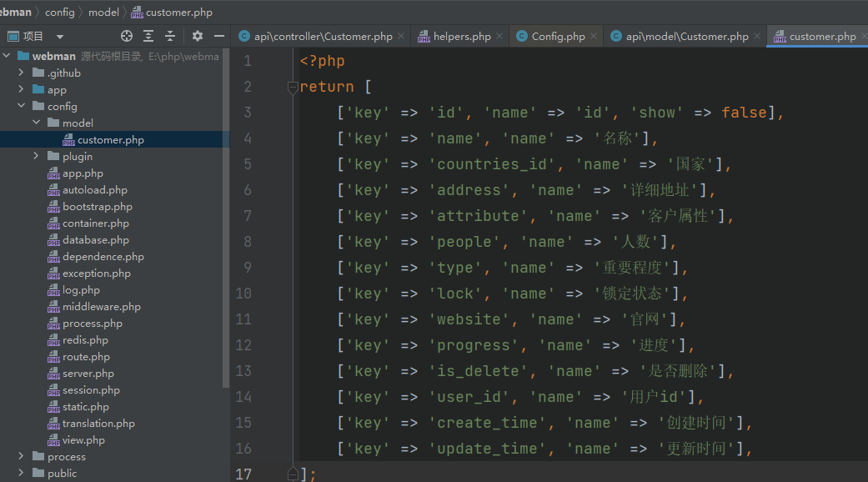This screenshot has width=868, height=482.
Task: Expand the .github folder
Action: tap(21, 73)
